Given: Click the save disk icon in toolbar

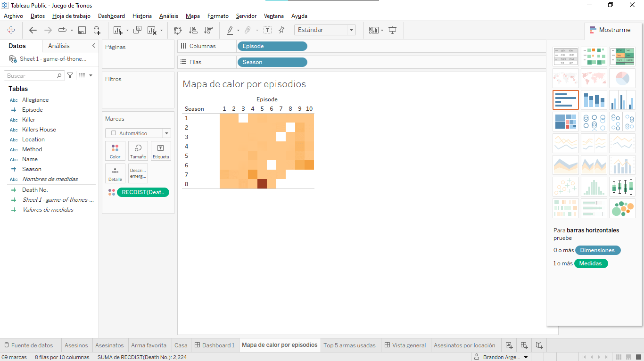Looking at the screenshot, I should (82, 30).
